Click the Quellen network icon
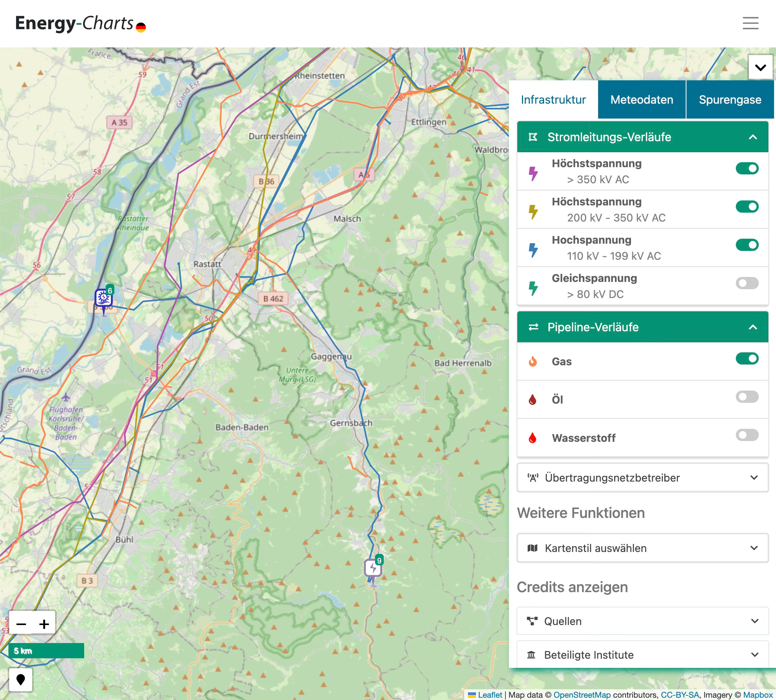Viewport: 776px width, 700px height. click(532, 621)
